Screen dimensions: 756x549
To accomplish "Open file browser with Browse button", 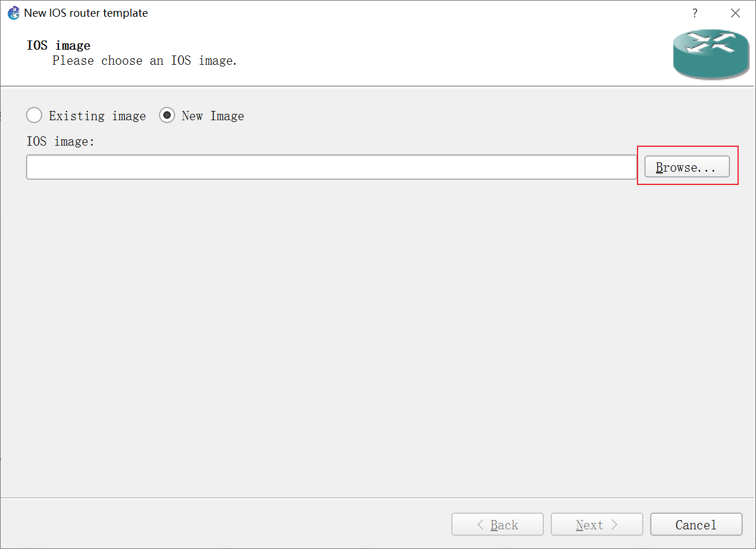I will pyautogui.click(x=687, y=167).
